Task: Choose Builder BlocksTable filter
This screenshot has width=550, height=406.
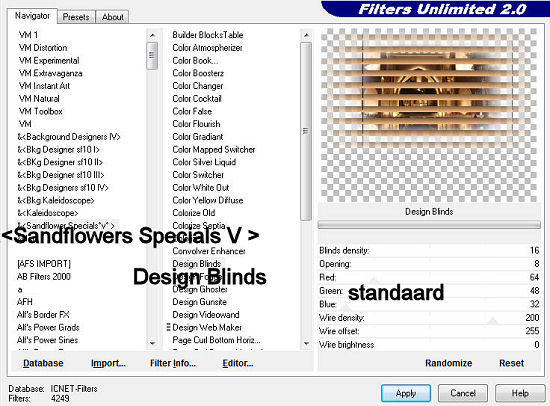Action: point(208,35)
